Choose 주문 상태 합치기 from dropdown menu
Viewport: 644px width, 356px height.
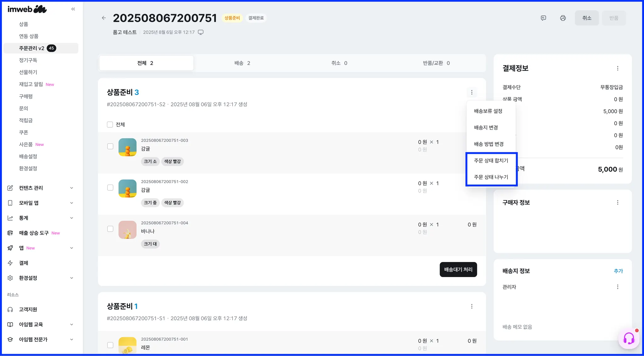click(491, 160)
